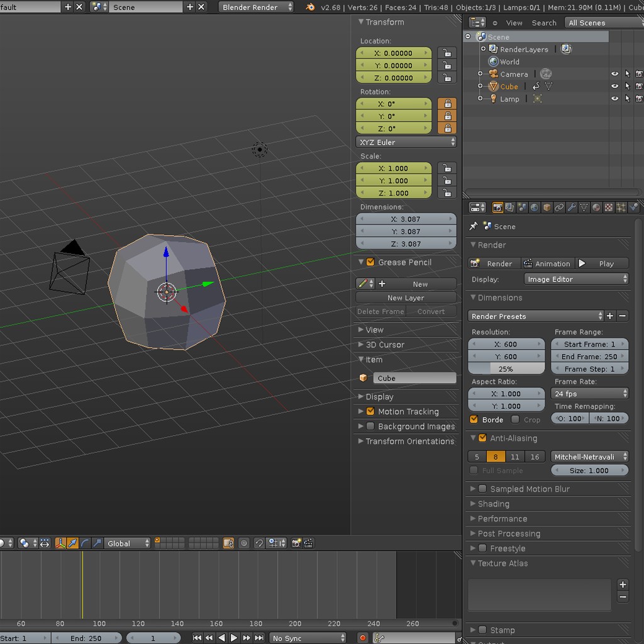Open the Search menu in outliner
The width and height of the screenshot is (644, 644).
coord(544,23)
